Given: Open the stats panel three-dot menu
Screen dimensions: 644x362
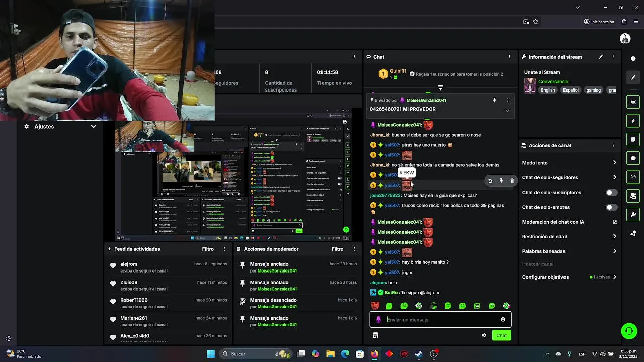Looking at the screenshot, I should pos(354,57).
